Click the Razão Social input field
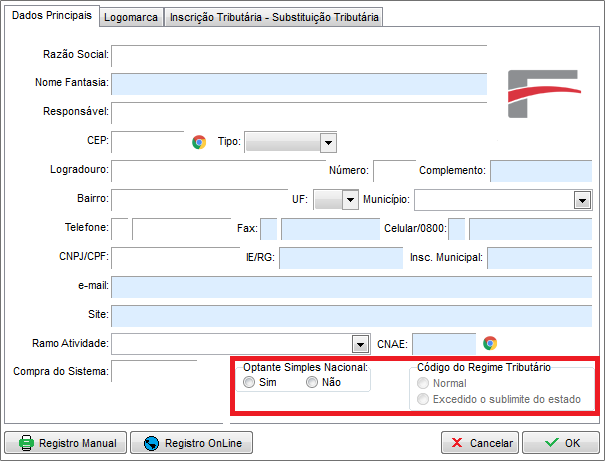The height and width of the screenshot is (461, 605). click(298, 54)
